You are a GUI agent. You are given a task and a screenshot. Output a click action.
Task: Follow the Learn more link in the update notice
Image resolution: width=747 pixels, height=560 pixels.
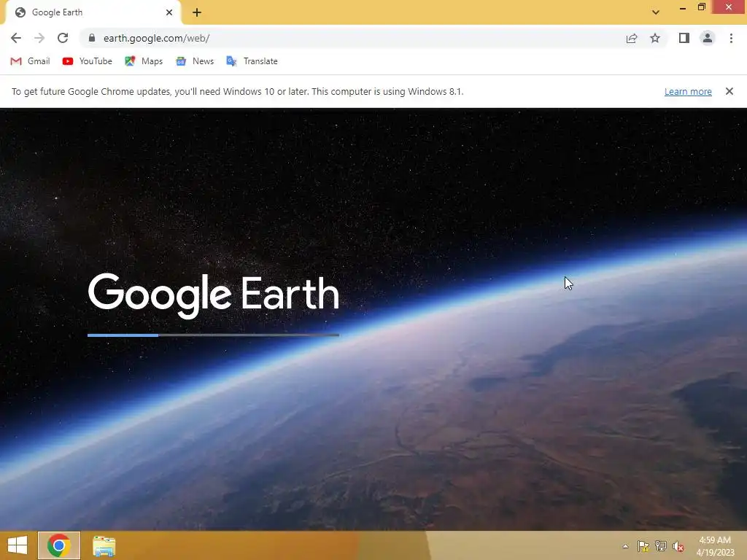(688, 91)
